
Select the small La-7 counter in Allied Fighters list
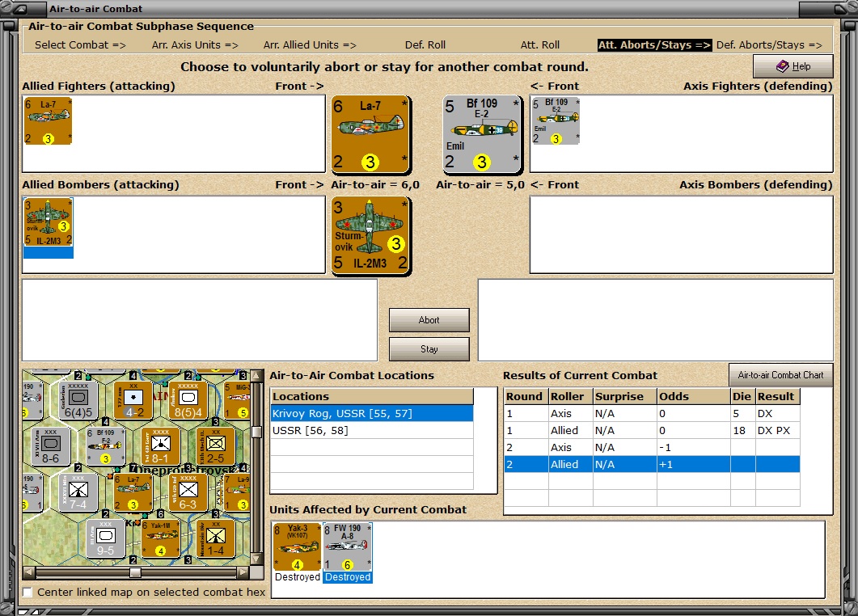click(x=49, y=121)
